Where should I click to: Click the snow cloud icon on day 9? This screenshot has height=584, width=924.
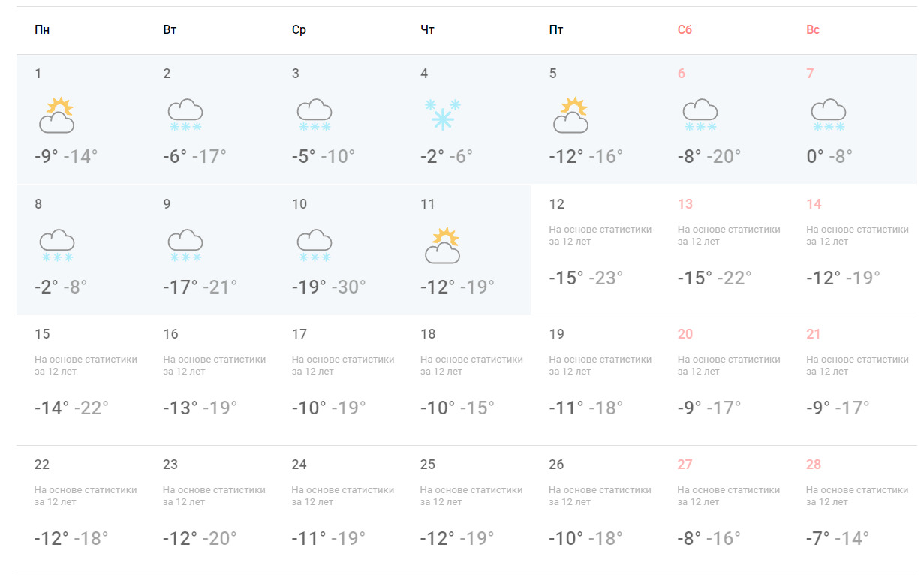185,245
